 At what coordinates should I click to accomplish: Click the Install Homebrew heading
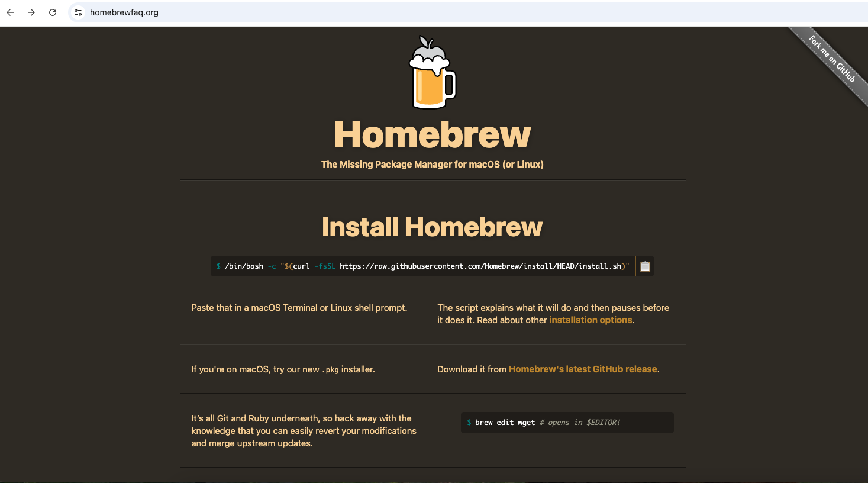click(432, 227)
